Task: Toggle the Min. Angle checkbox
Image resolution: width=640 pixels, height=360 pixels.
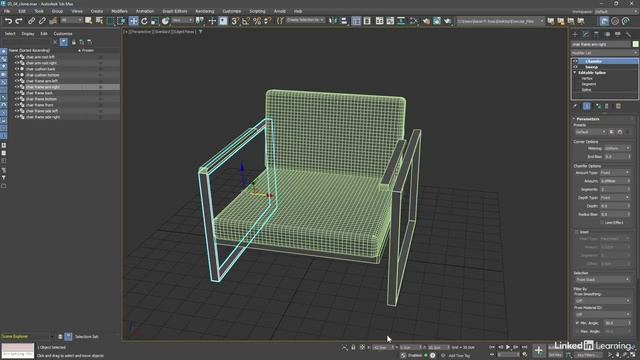Action: tap(577, 323)
